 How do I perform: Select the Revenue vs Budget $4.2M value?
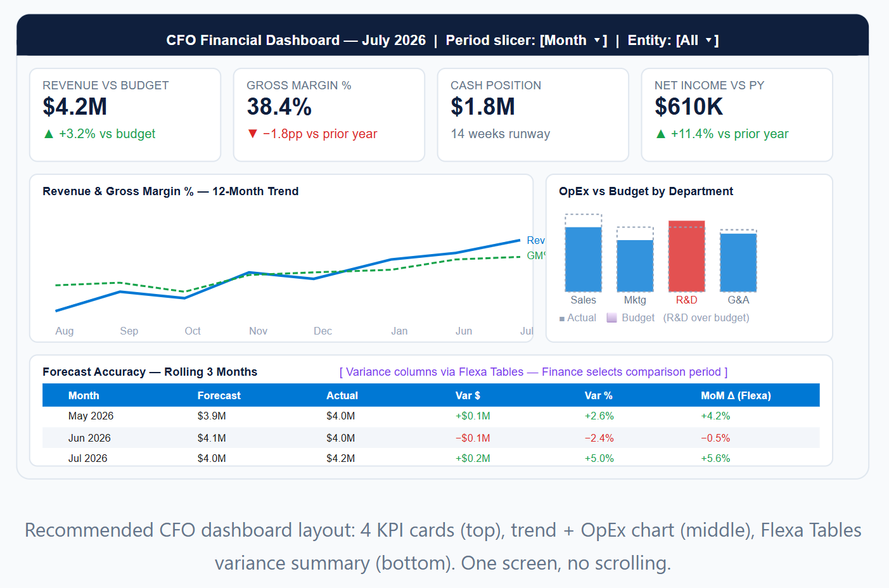coord(75,107)
